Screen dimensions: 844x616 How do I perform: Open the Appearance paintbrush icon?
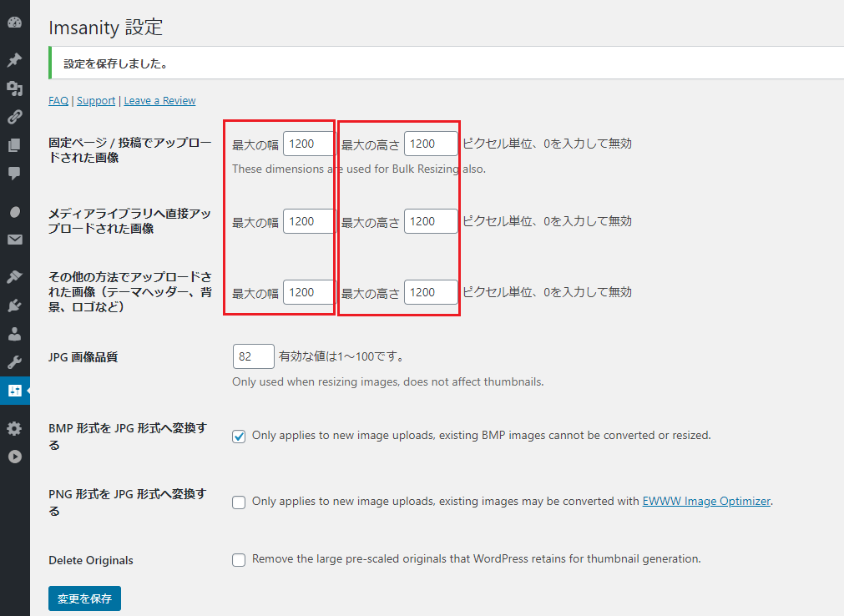[x=14, y=276]
